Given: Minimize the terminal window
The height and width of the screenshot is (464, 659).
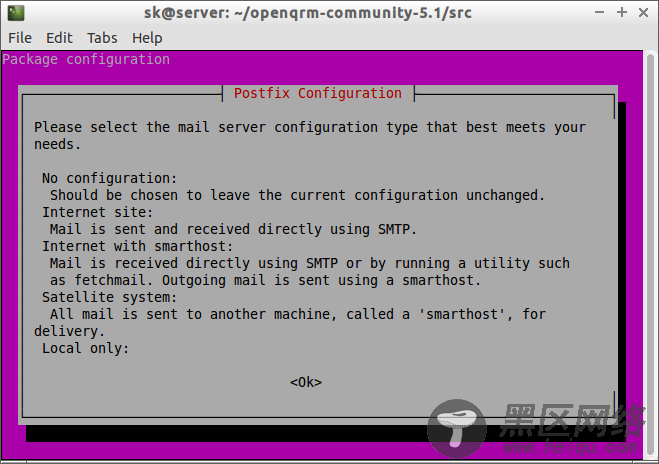Looking at the screenshot, I should [600, 13].
